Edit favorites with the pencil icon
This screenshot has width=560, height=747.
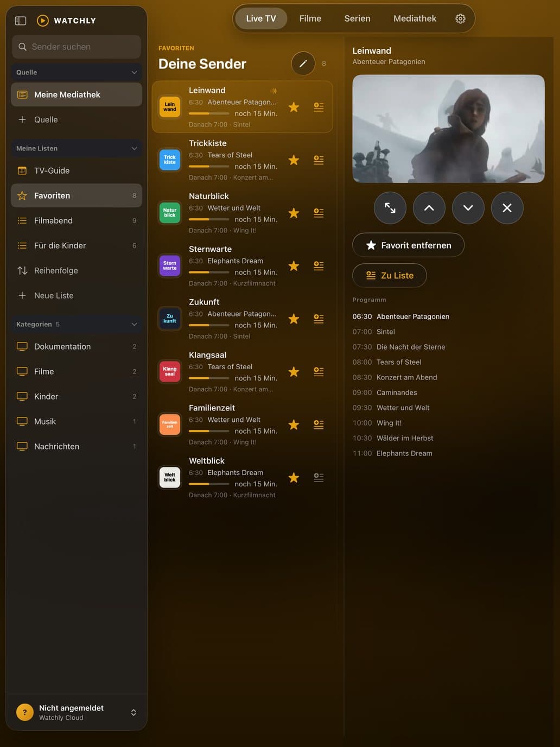coord(303,64)
